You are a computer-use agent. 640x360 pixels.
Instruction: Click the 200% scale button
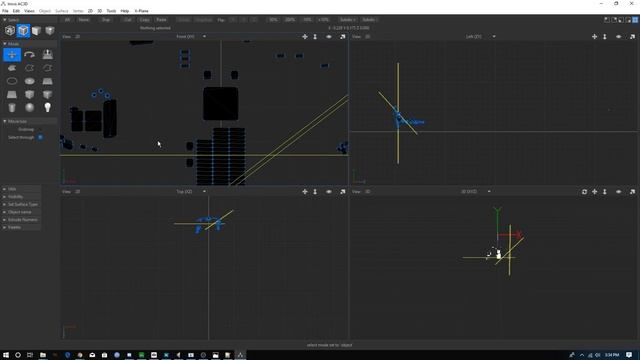[290, 20]
